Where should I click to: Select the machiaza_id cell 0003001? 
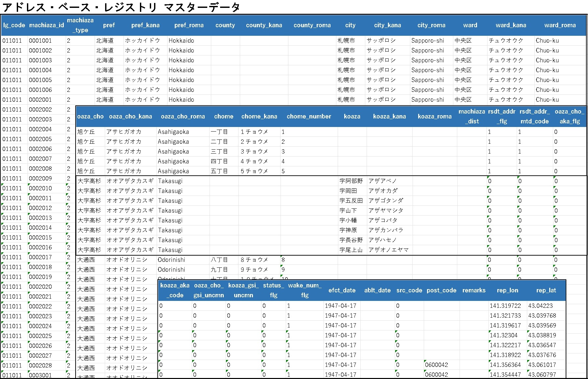point(40,375)
